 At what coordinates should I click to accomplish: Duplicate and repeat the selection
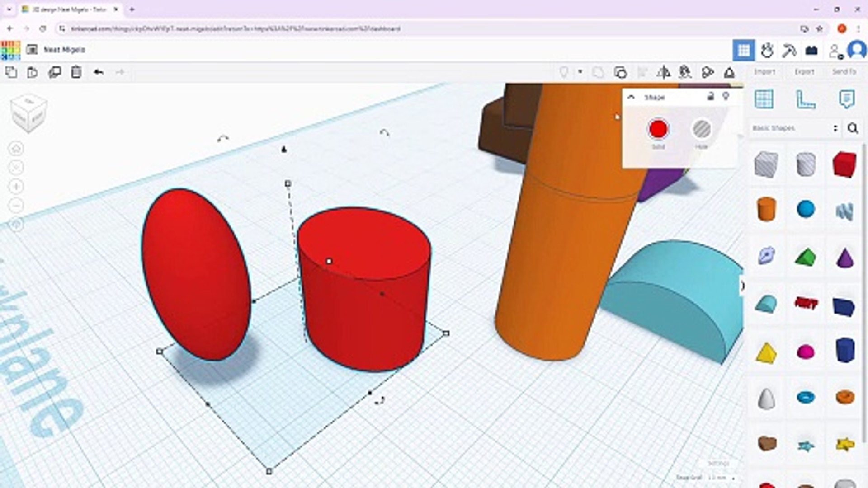55,72
